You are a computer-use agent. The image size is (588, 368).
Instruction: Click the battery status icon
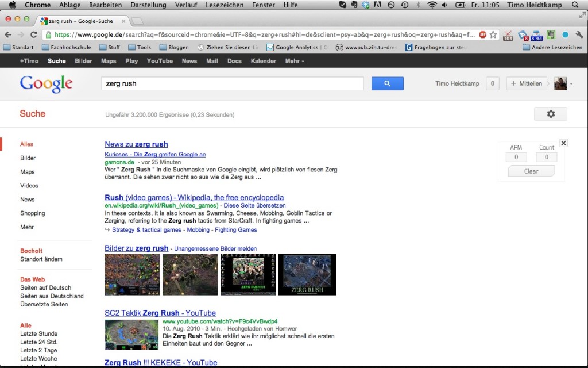click(460, 5)
